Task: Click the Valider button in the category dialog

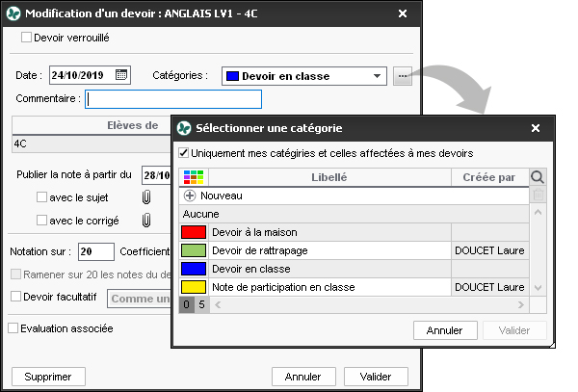Action: 514,330
